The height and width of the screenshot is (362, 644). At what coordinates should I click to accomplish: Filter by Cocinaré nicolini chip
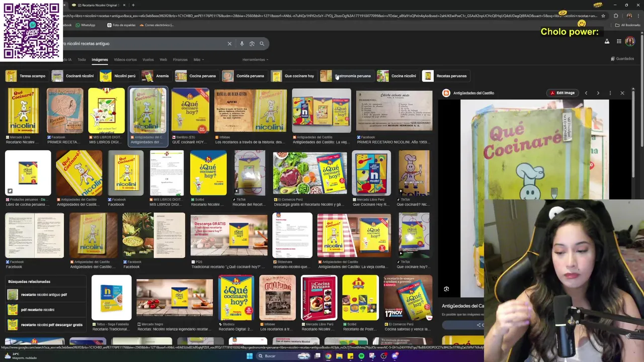pos(73,76)
